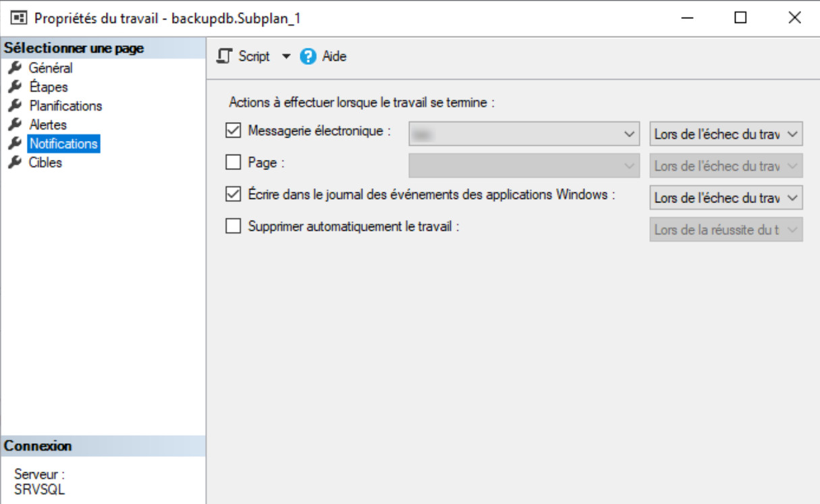This screenshot has width=820, height=504.
Task: Maximize the Propriétés du travail window
Action: point(740,18)
